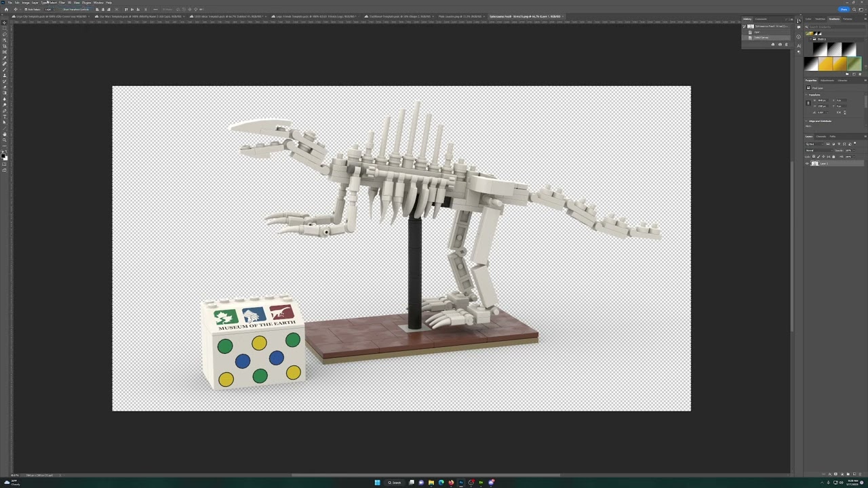Click the Layer 1 thumbnail

coord(814,163)
